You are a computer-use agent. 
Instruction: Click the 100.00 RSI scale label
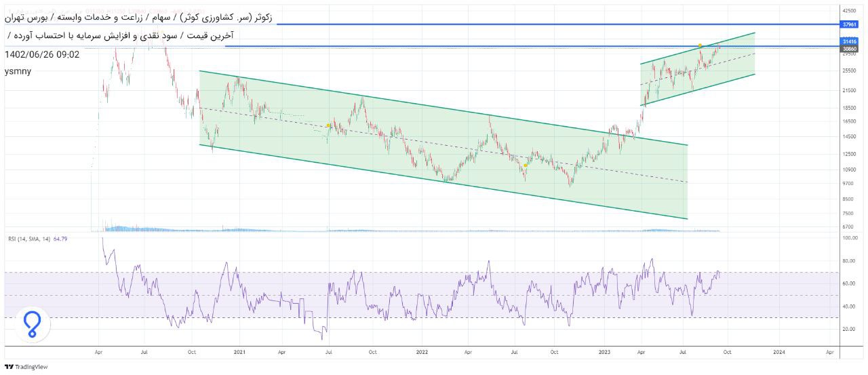point(850,239)
